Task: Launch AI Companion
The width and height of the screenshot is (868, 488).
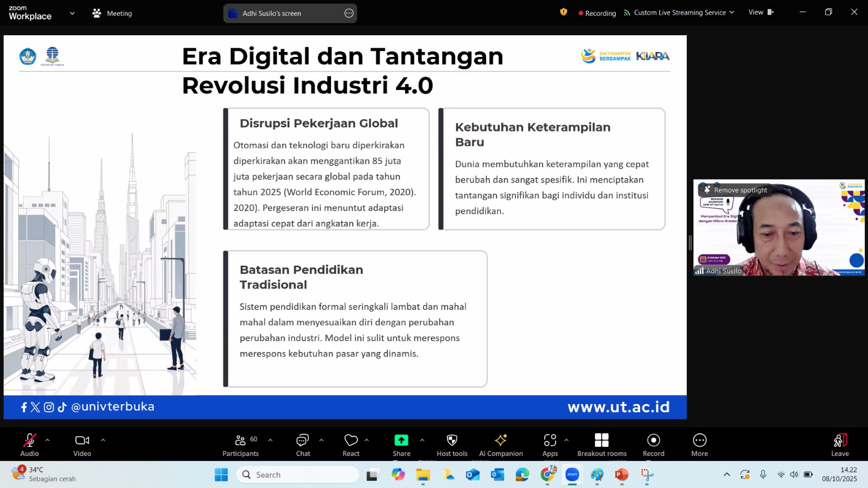Action: 501,440
